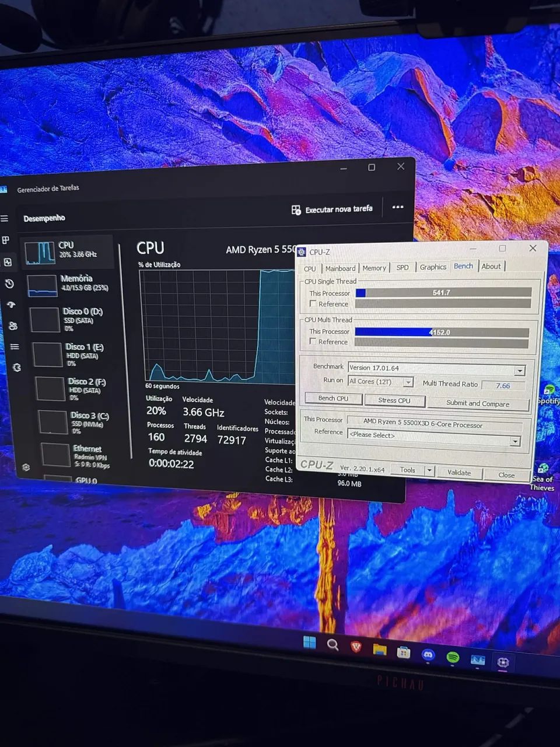Open Discord from taskbar

click(x=428, y=655)
